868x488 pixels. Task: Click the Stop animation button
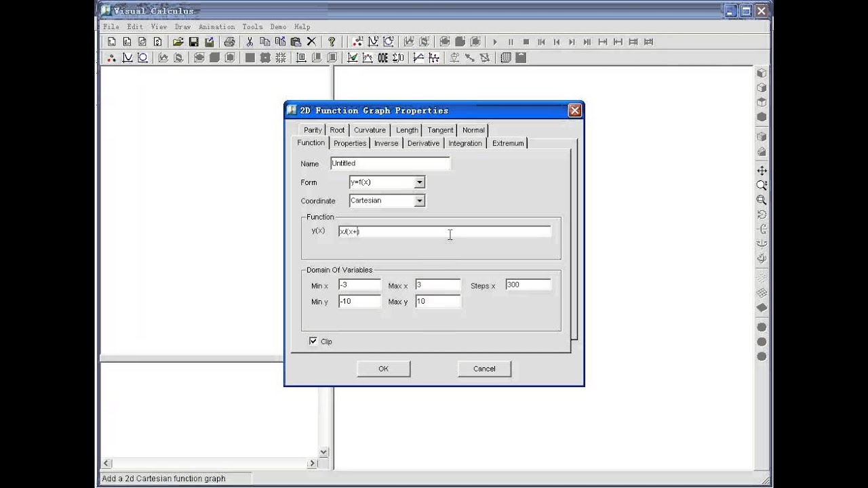[526, 41]
